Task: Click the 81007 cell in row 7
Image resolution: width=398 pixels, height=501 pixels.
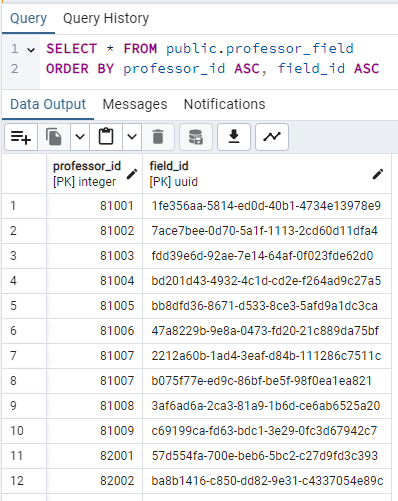Action: [x=94, y=356]
